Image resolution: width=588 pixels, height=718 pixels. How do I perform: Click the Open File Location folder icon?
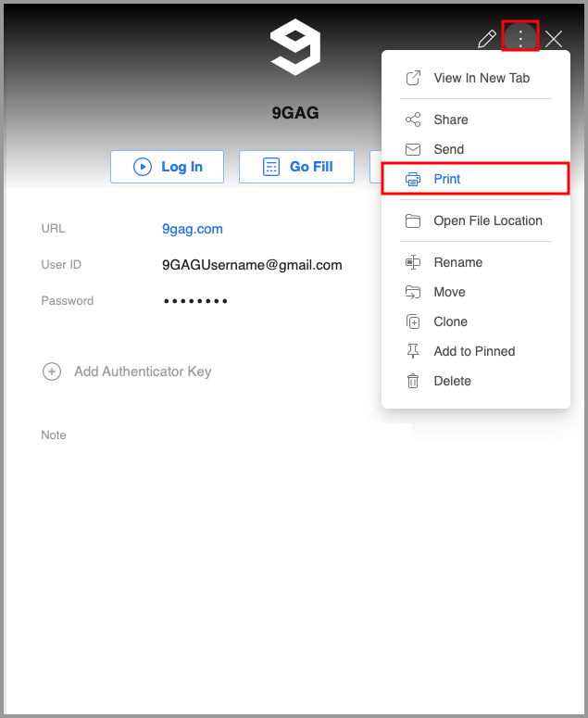tap(413, 220)
